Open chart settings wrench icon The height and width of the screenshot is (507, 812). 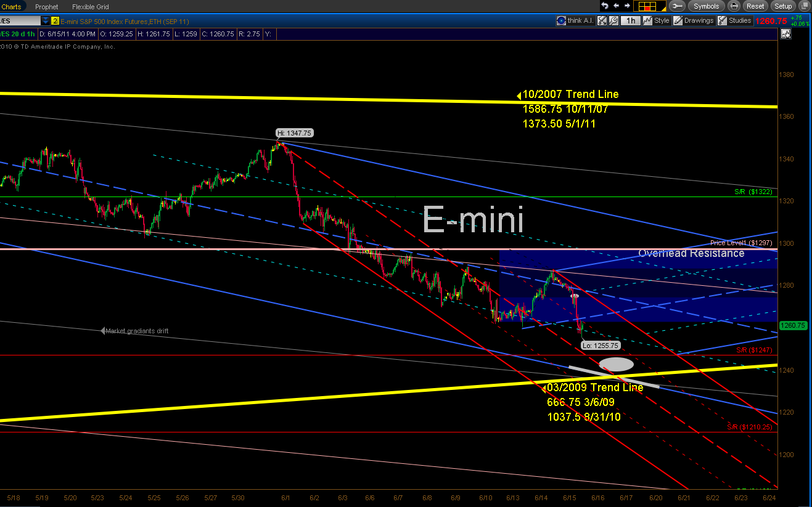click(613, 20)
